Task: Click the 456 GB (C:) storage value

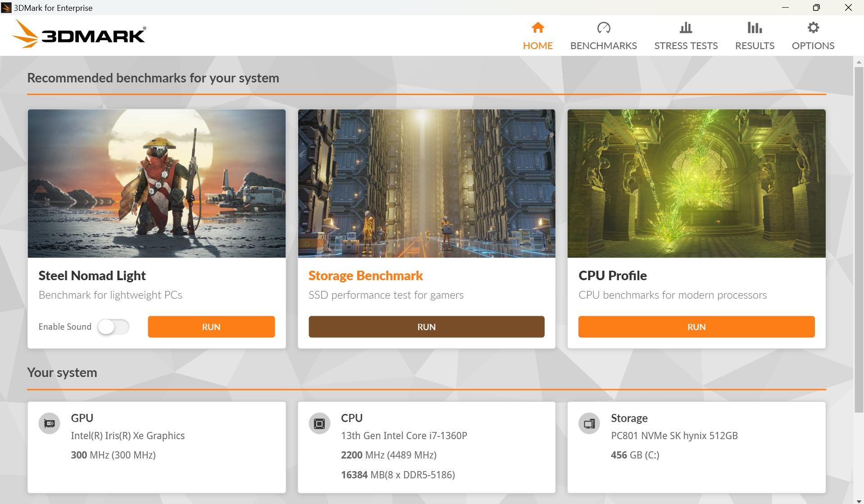Action: pos(635,455)
